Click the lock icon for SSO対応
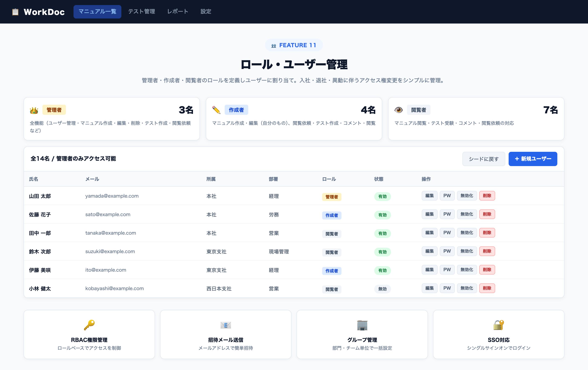Image resolution: width=588 pixels, height=370 pixels. pyautogui.click(x=498, y=325)
